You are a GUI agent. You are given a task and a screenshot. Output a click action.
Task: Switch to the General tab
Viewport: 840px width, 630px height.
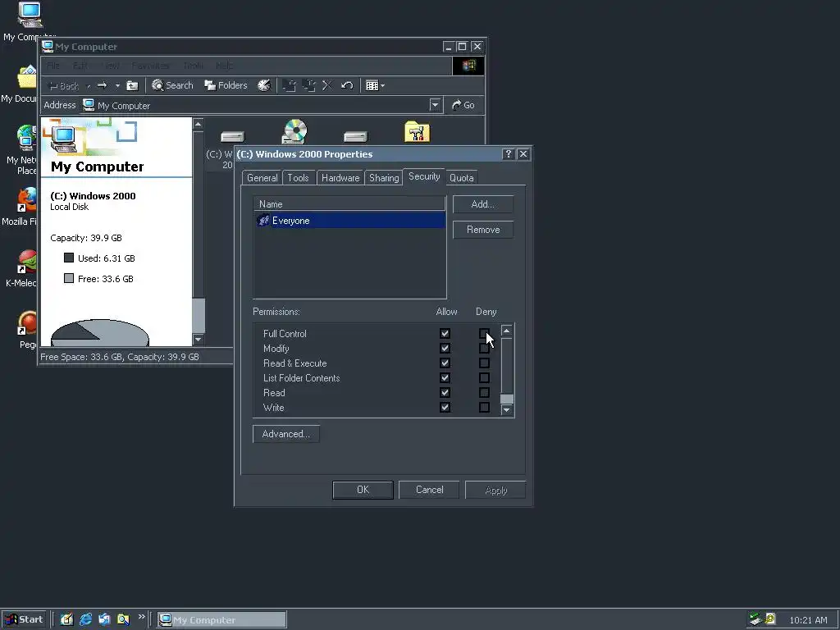click(x=262, y=178)
